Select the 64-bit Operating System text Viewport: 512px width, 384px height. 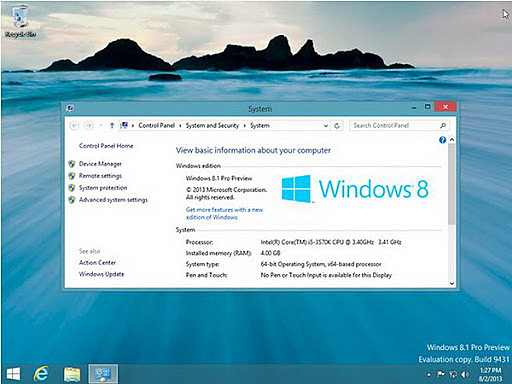(x=321, y=264)
